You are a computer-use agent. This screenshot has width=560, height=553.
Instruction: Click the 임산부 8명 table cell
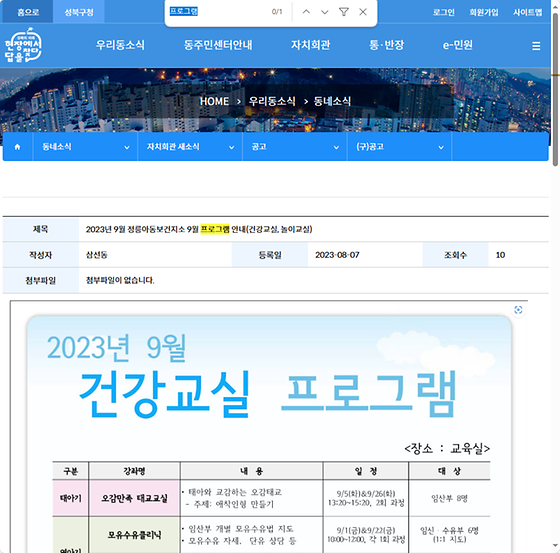pyautogui.click(x=449, y=498)
